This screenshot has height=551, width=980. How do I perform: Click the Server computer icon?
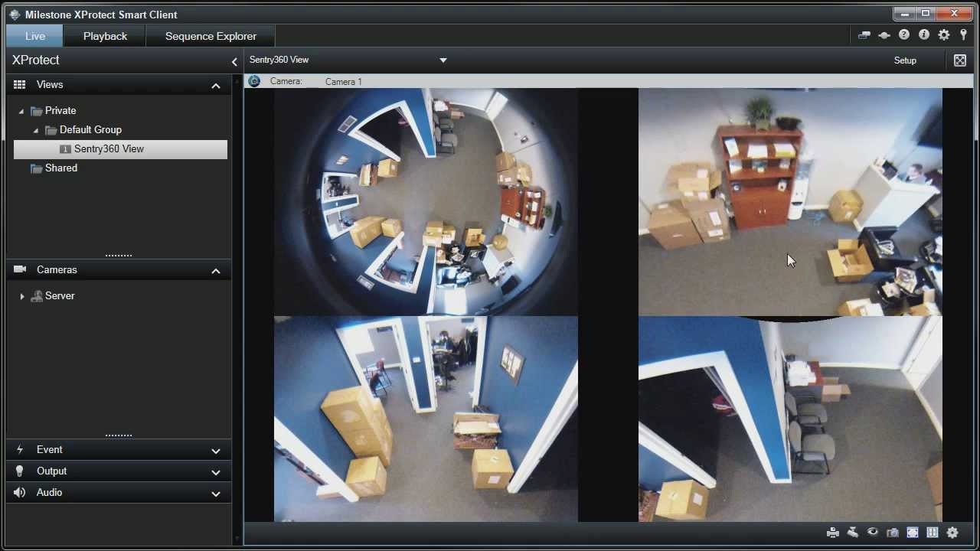36,296
